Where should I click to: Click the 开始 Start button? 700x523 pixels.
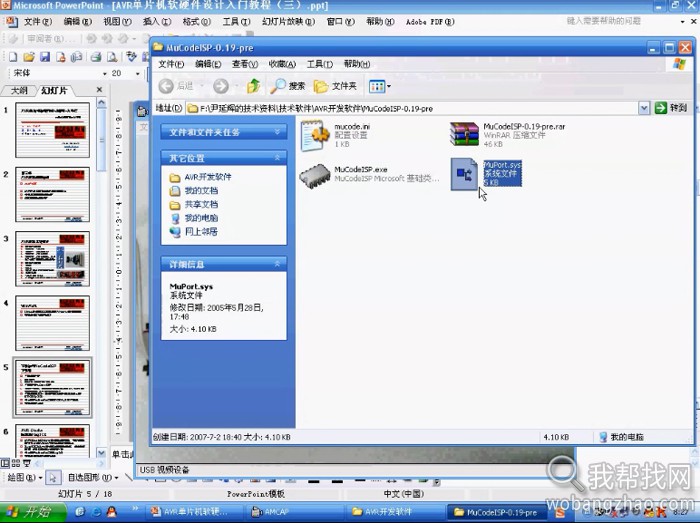click(33, 511)
